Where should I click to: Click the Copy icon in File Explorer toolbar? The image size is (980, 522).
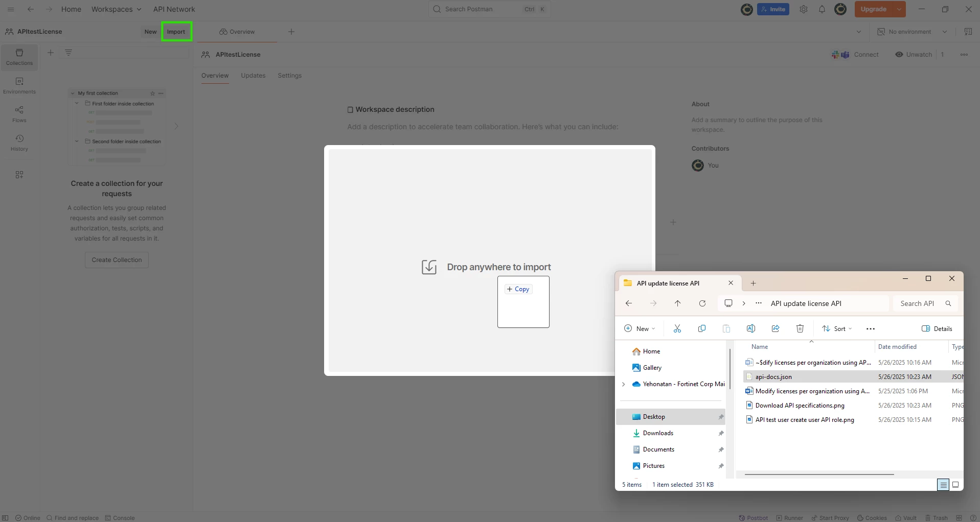[702, 328]
